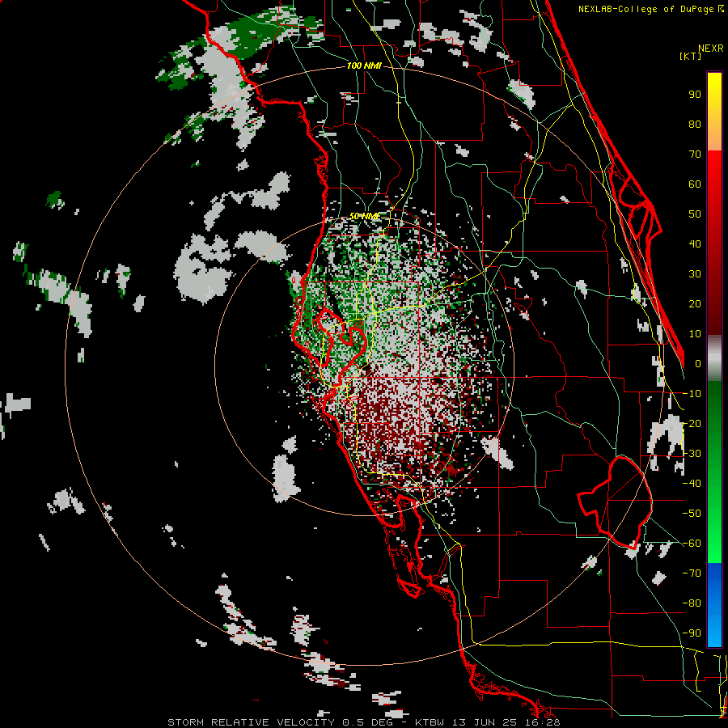Viewport: 728px width, 728px height.
Task: Pick the yellow band of the color scale
Action: pyautogui.click(x=714, y=99)
